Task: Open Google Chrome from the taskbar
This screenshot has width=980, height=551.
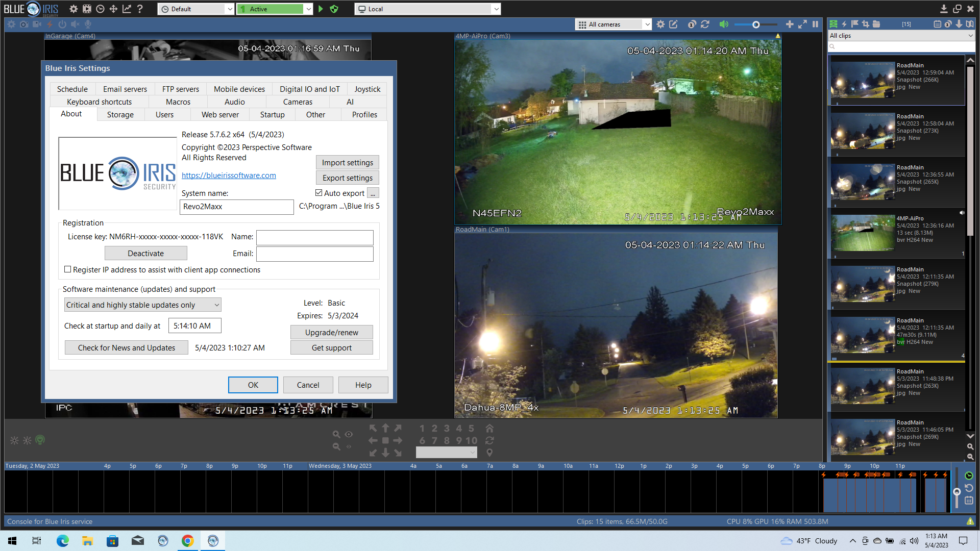Action: click(x=188, y=541)
